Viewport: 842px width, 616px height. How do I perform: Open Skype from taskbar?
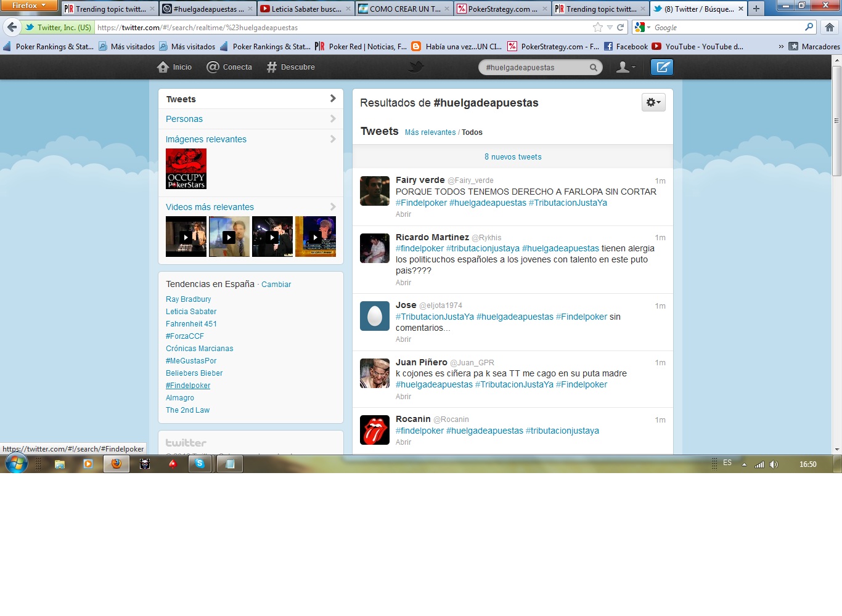200,464
